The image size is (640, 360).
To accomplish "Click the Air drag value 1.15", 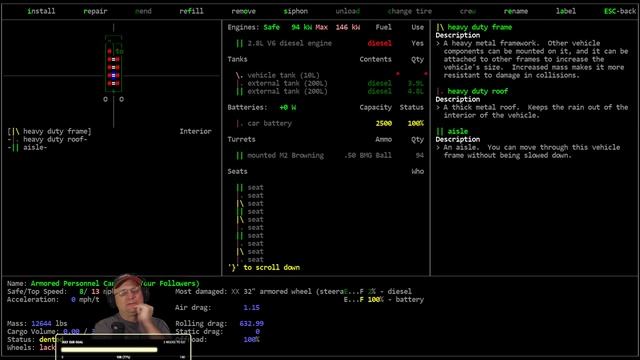I will (x=251, y=307).
